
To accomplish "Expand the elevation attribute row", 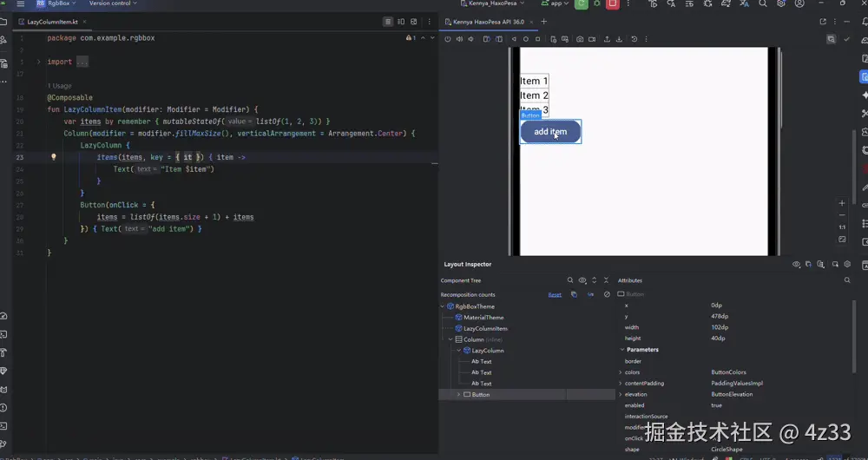I will pos(620,395).
